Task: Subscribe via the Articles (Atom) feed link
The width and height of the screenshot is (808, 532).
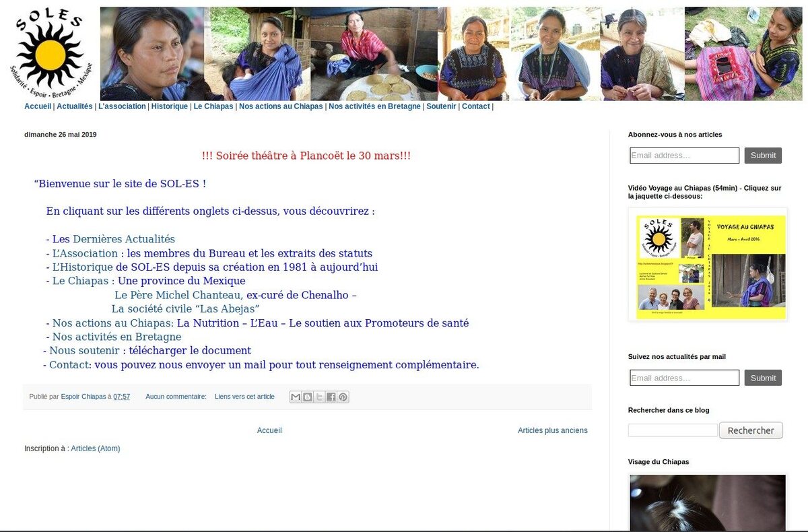Action: coord(96,448)
